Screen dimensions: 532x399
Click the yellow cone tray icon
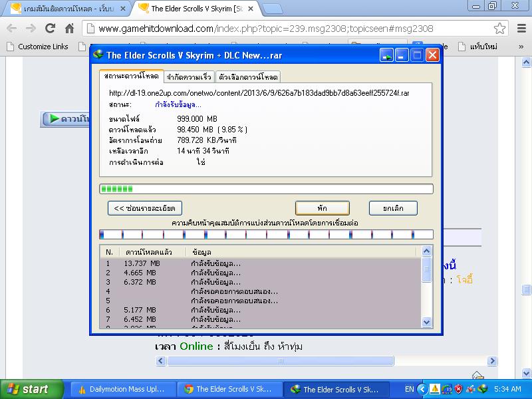click(435, 389)
